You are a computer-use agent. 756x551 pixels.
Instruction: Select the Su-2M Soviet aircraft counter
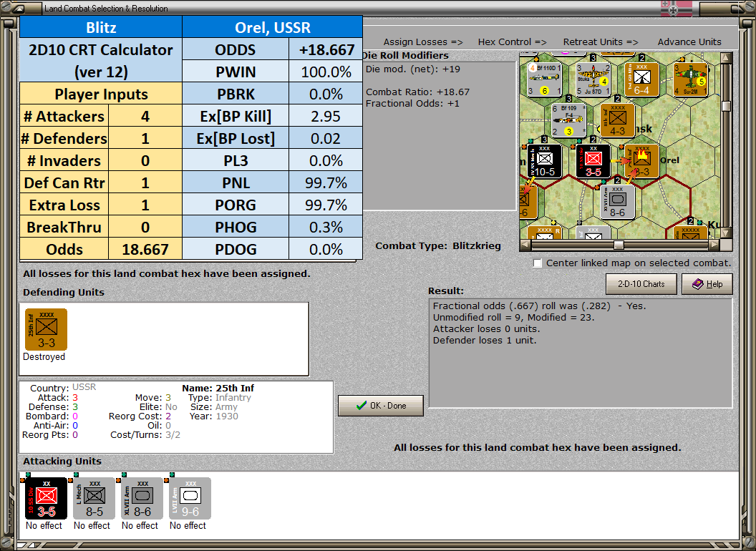point(690,79)
